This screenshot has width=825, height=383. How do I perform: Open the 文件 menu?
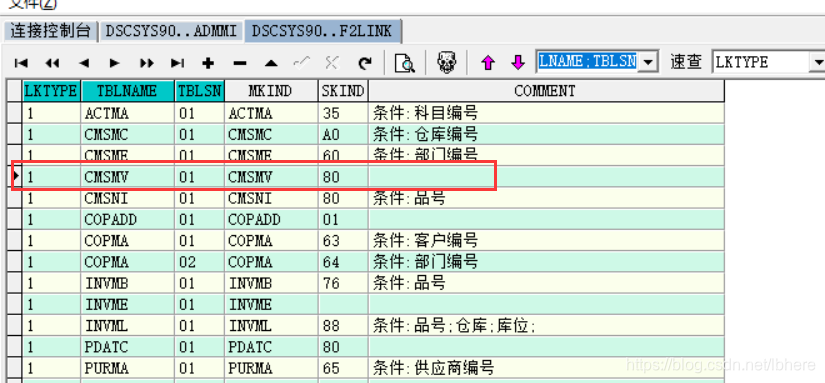[x=34, y=4]
